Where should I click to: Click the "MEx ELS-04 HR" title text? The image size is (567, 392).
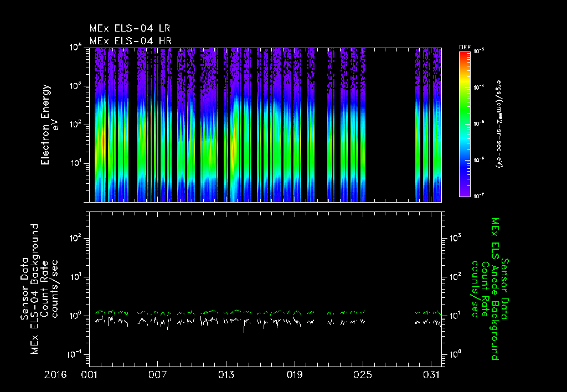coord(130,40)
